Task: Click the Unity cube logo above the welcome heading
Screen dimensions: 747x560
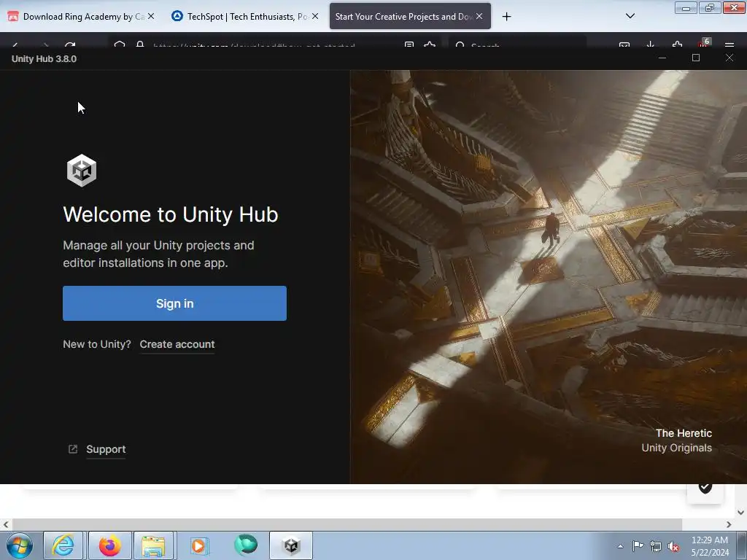Action: (82, 171)
